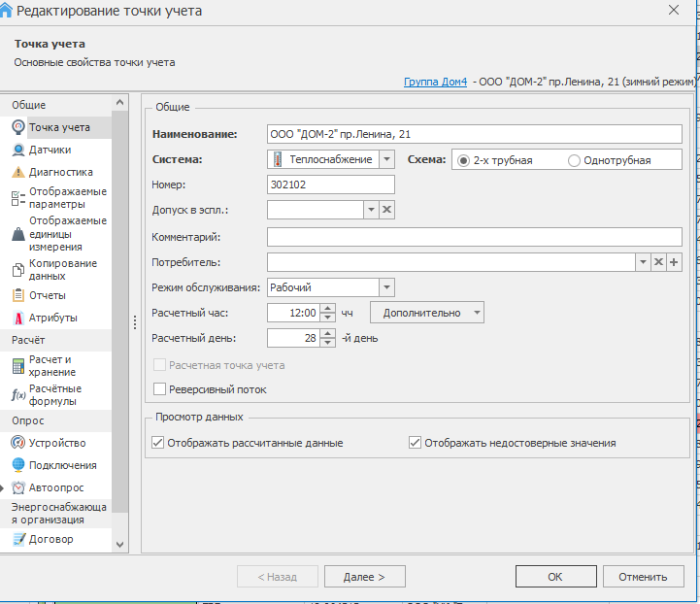700x604 pixels.
Task: Click the Отчеты report icon
Action: point(18,295)
